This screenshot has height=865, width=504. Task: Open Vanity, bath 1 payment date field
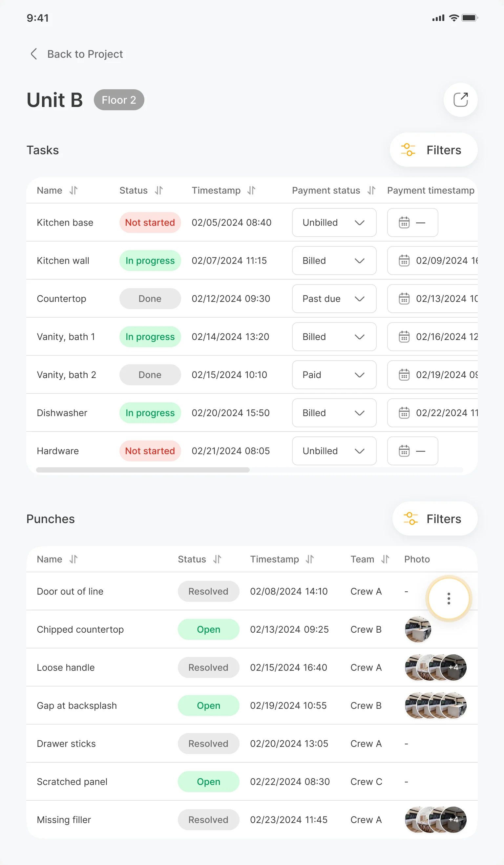click(x=432, y=337)
